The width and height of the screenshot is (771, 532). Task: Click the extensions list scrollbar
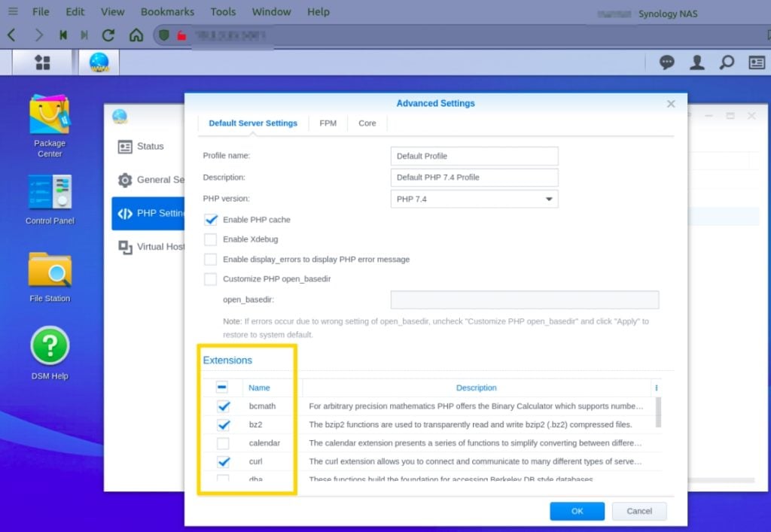pyautogui.click(x=658, y=412)
